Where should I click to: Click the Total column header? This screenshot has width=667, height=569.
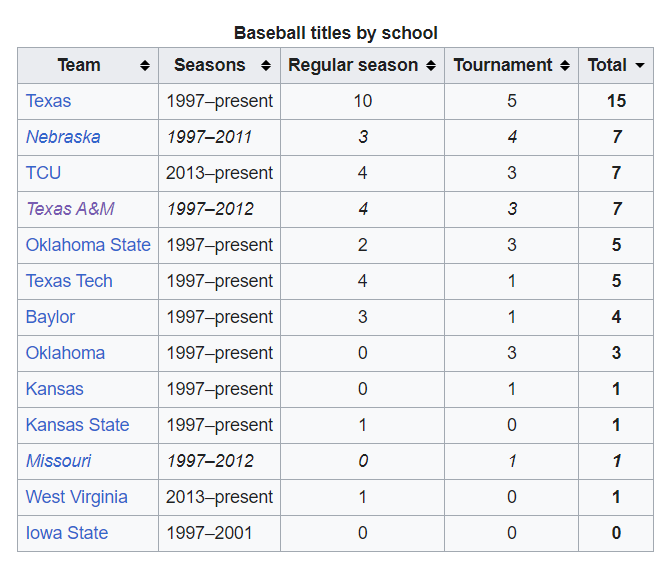607,66
